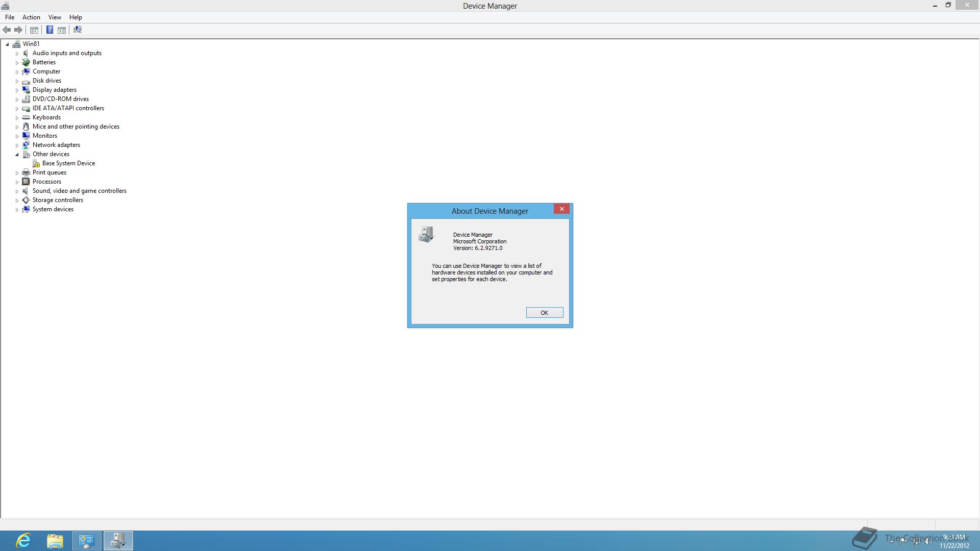Click Show/Hide Action Pane toolbar icon

[62, 30]
